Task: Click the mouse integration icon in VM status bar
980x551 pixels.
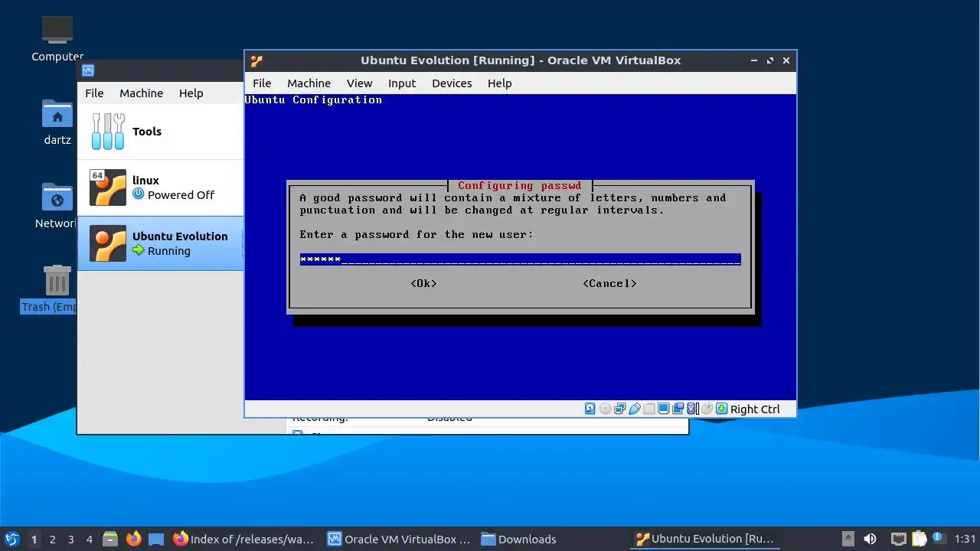Action: pos(707,409)
